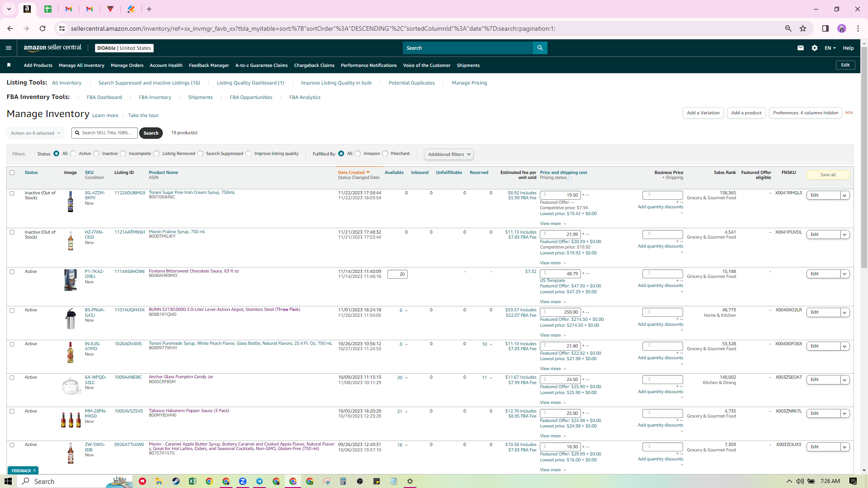Click the Amazon Seller Central logo
The height and width of the screenshot is (488, 868).
click(x=52, y=48)
